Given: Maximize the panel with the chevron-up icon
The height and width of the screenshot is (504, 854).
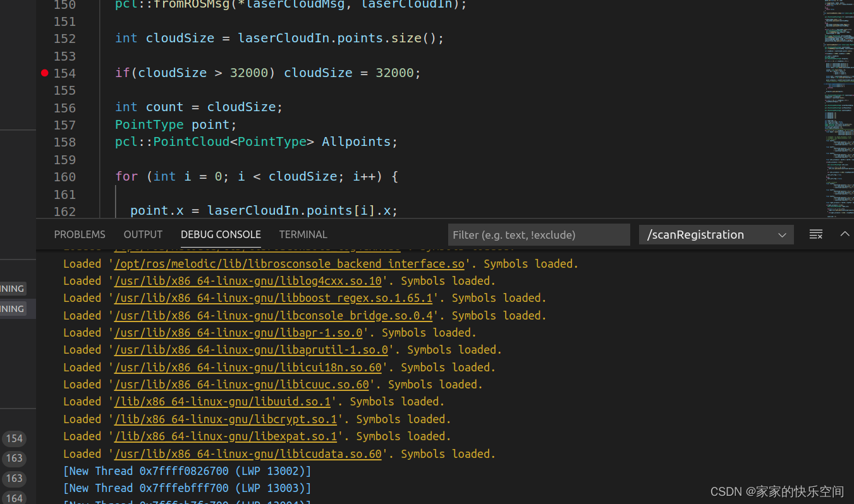Looking at the screenshot, I should point(845,234).
